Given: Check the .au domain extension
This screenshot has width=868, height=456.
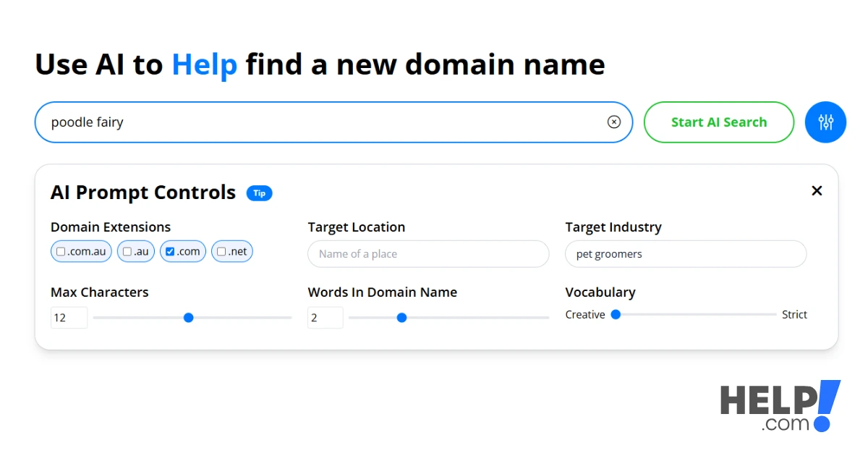Looking at the screenshot, I should [127, 252].
